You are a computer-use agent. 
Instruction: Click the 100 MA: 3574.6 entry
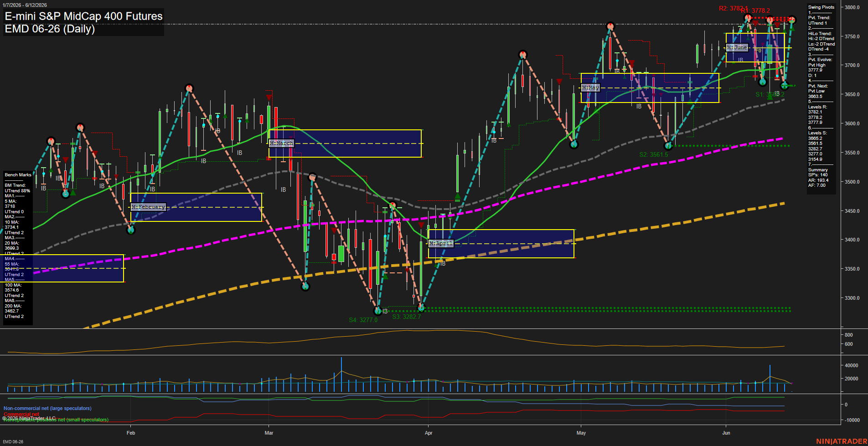(13, 287)
